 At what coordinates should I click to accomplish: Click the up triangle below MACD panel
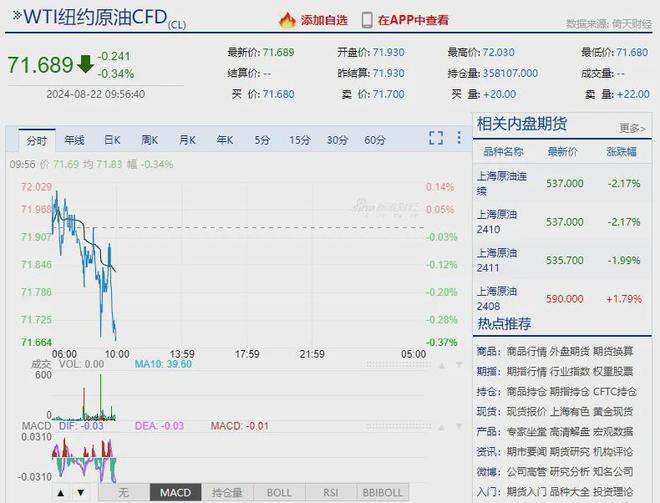pyautogui.click(x=61, y=493)
